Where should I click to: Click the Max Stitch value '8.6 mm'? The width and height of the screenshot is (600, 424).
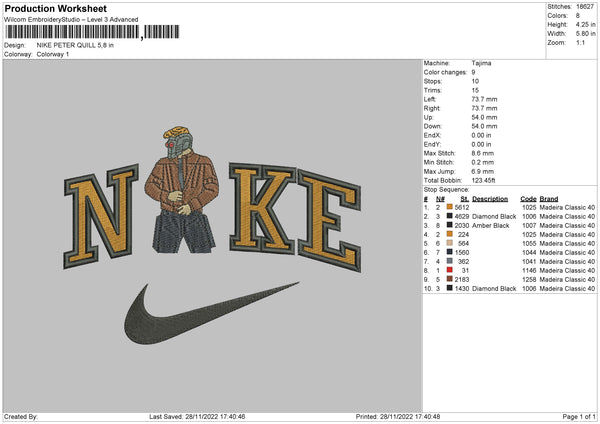click(483, 153)
